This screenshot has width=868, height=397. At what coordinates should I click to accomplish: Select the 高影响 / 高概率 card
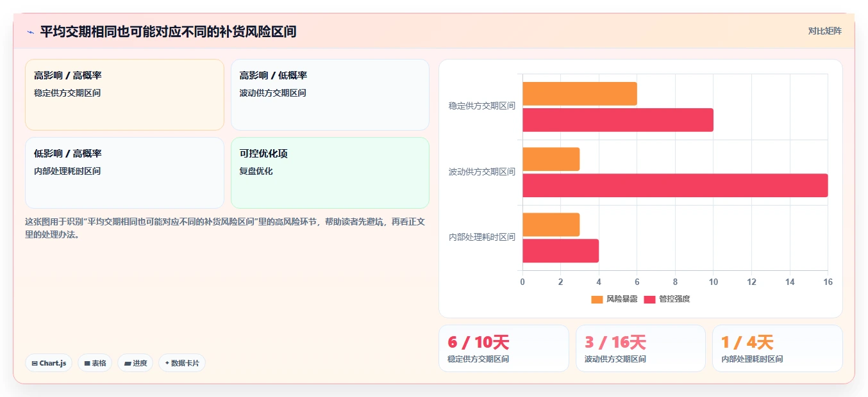coord(124,95)
